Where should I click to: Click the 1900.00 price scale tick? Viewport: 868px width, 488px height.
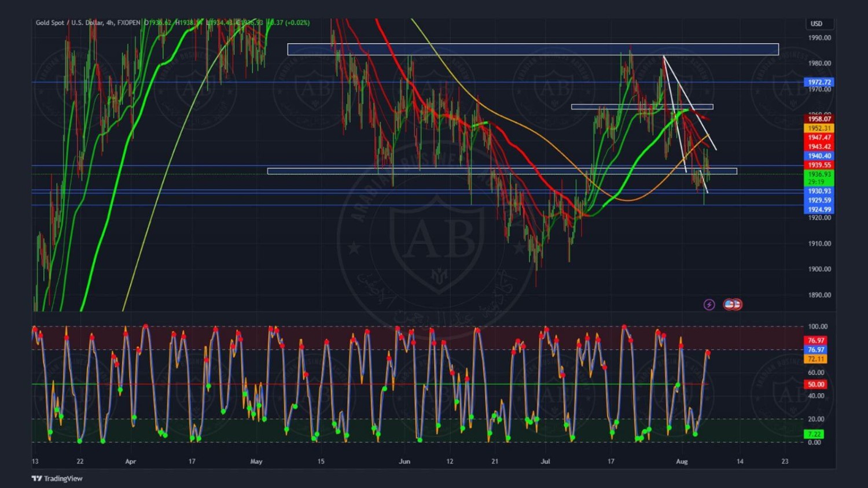pos(819,269)
